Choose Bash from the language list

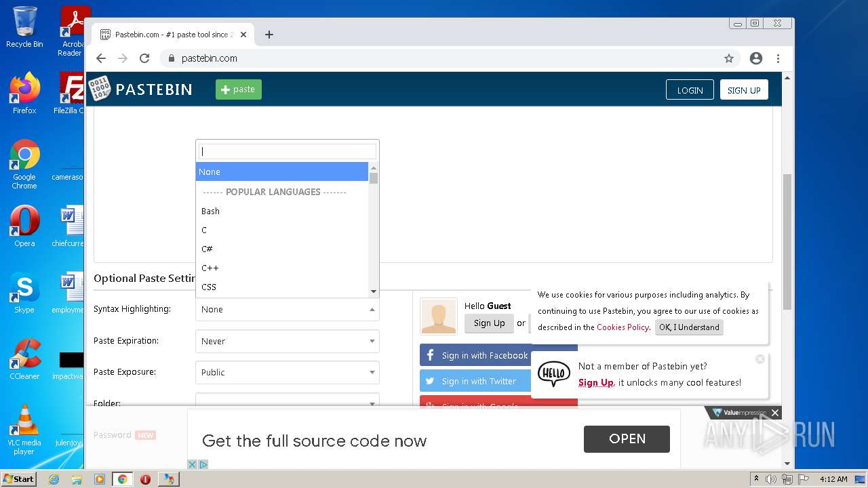pos(282,211)
